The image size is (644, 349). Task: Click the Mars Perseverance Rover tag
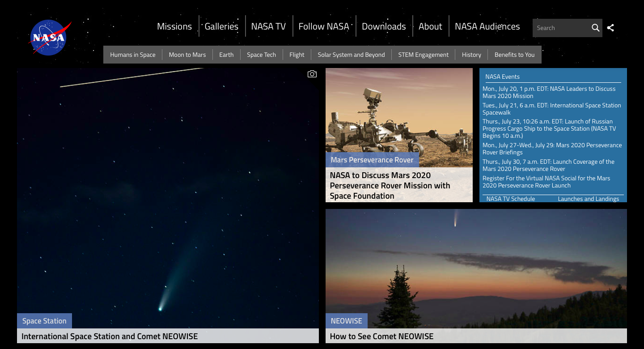pyautogui.click(x=372, y=160)
